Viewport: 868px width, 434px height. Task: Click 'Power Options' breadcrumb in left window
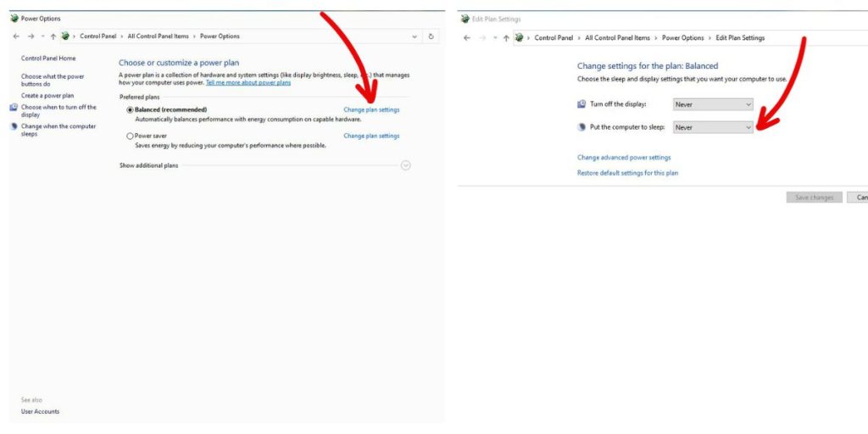(220, 36)
